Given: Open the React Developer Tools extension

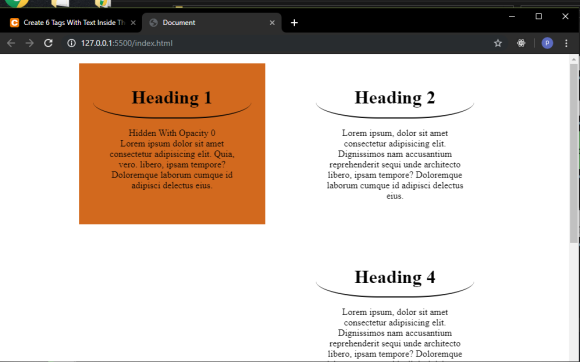Looking at the screenshot, I should 521,43.
